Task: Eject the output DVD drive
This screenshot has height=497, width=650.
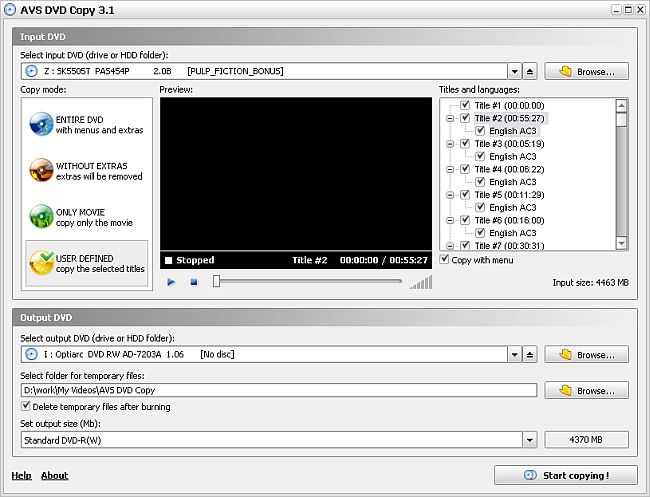Action: point(530,354)
